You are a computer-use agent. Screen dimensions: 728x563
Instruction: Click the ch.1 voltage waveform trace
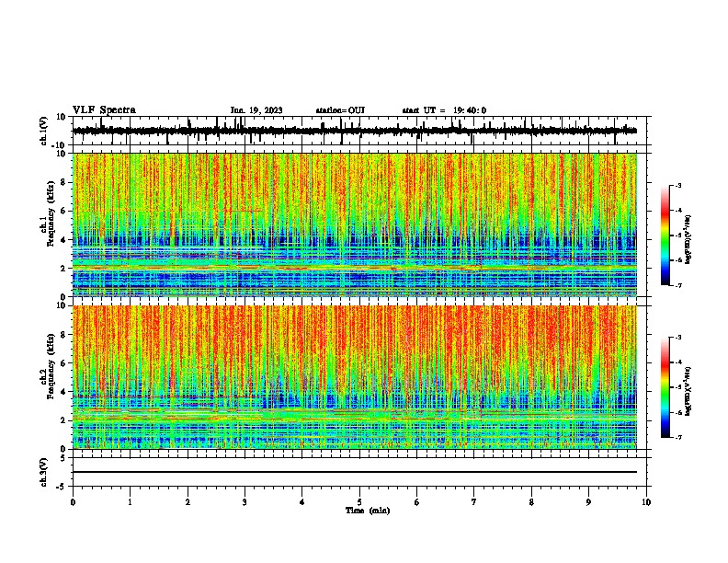pos(354,131)
